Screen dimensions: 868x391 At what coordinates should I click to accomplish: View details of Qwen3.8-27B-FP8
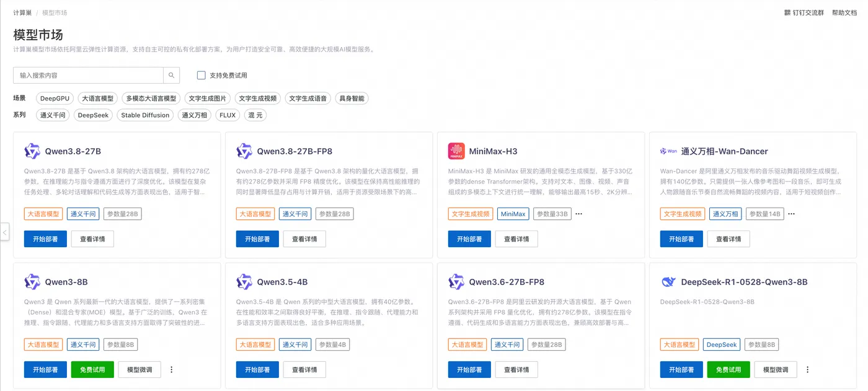coord(304,239)
